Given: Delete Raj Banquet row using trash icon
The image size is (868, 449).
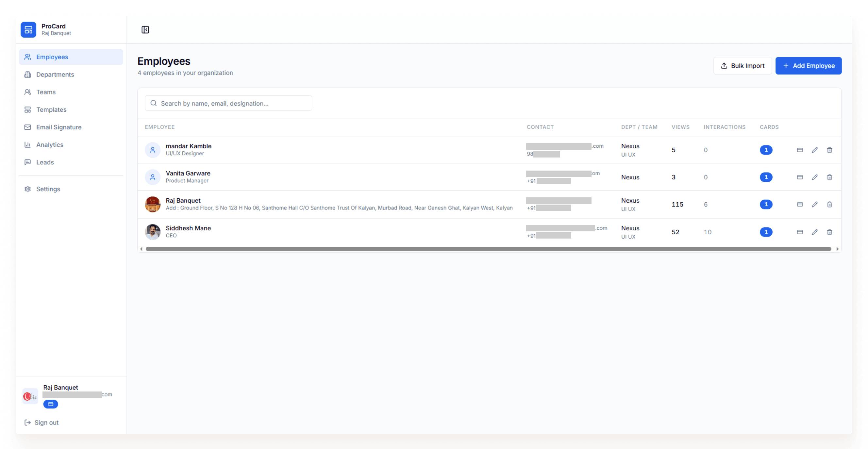Looking at the screenshot, I should (829, 205).
